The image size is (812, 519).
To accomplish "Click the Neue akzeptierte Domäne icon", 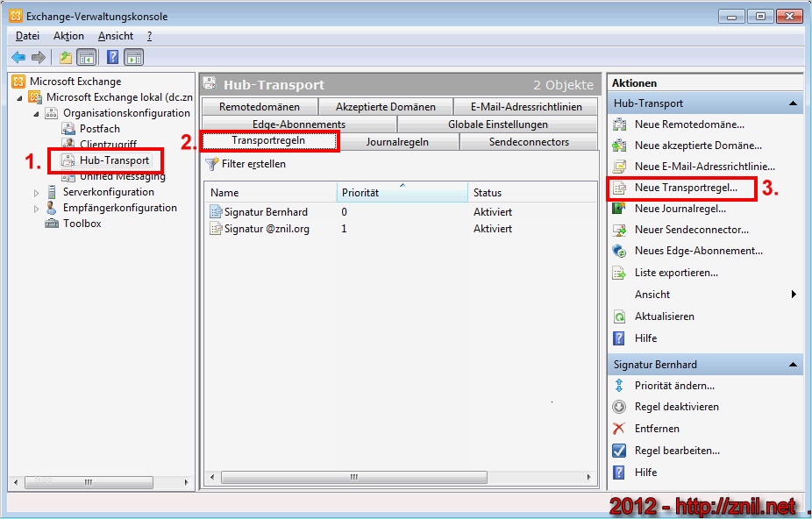I will click(619, 146).
